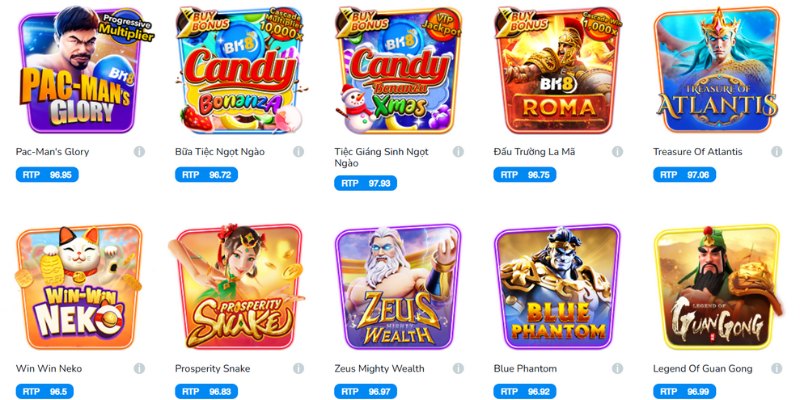Image resolution: width=800 pixels, height=400 pixels.
Task: Launch the Blue Phantom game thumbnail
Action: coord(558,287)
